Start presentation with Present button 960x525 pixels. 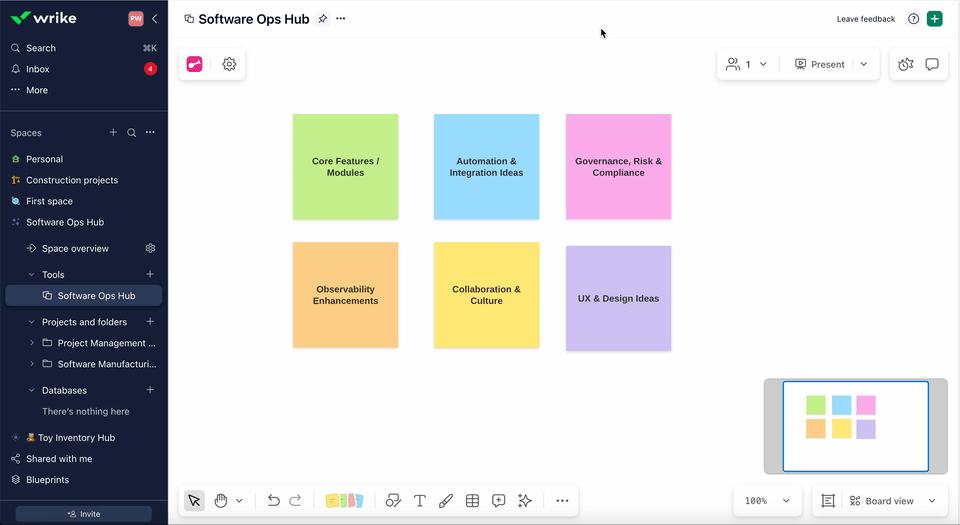click(x=819, y=64)
